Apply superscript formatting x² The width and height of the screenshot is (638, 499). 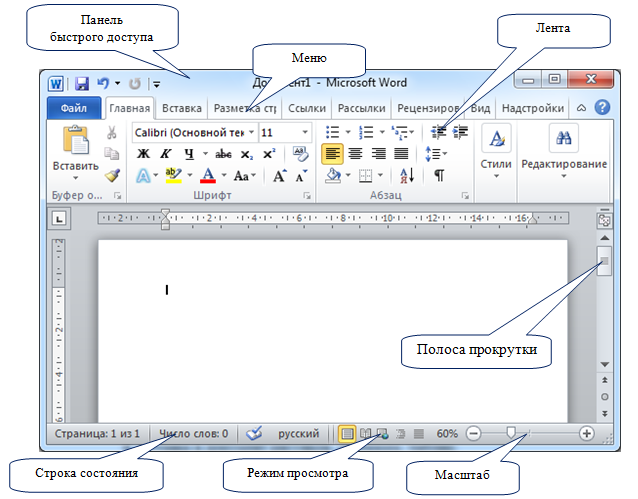point(269,153)
